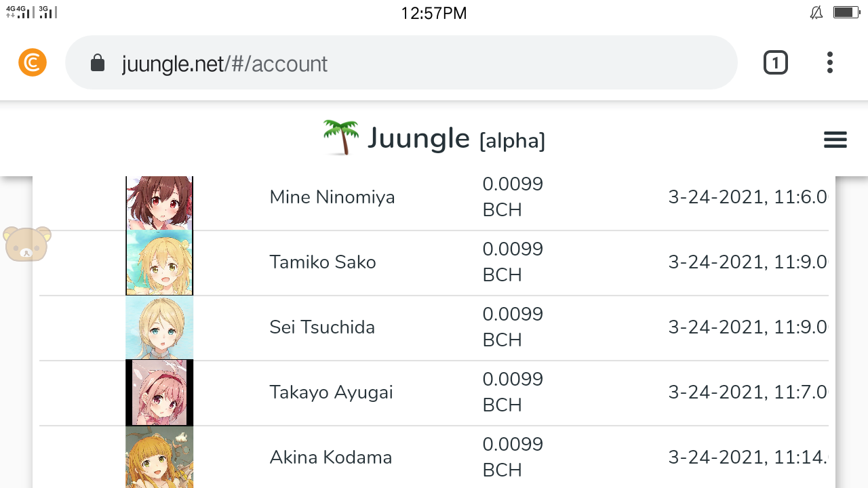Tap the orange browser logo icon
The width and height of the screenshot is (868, 488).
click(33, 62)
